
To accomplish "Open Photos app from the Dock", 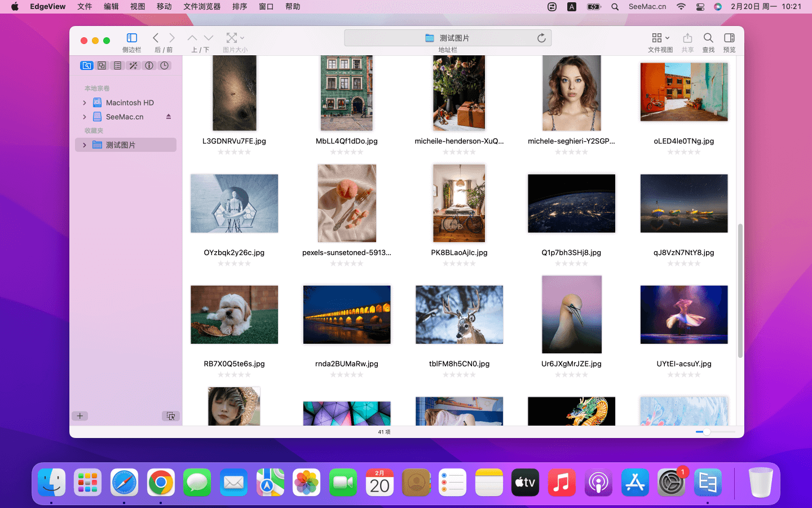I will 307,483.
